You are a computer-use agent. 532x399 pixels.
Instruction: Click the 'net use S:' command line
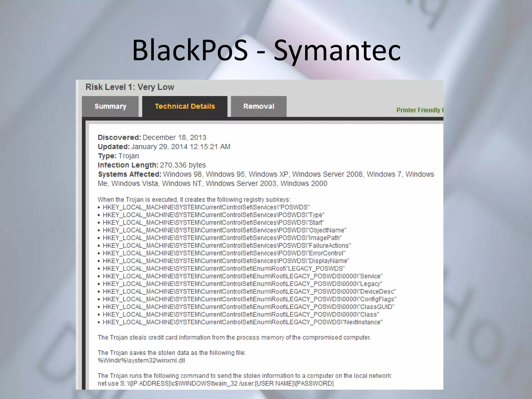point(216,383)
